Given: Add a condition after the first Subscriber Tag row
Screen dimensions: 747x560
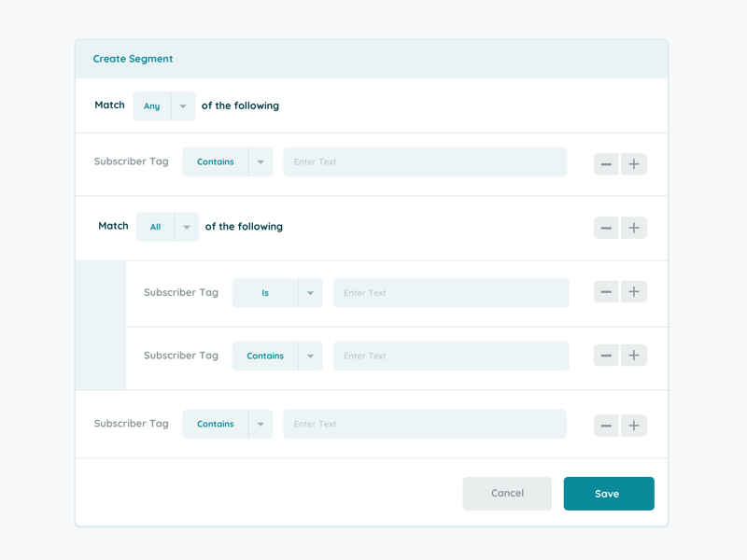Looking at the screenshot, I should click(634, 163).
